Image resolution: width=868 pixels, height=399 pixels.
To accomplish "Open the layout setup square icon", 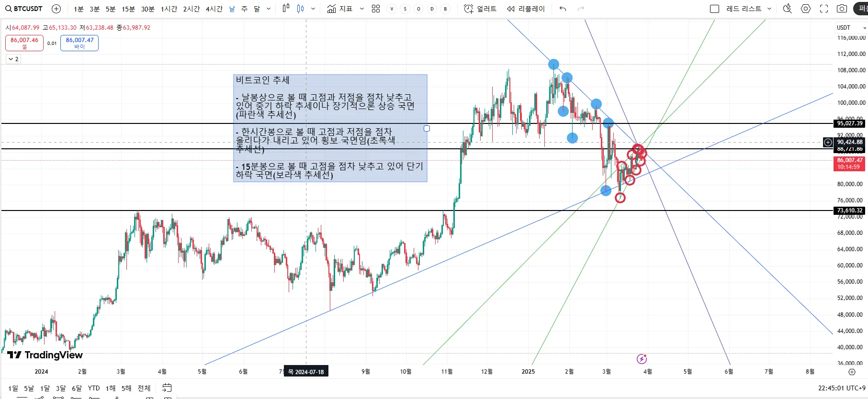I will [714, 9].
